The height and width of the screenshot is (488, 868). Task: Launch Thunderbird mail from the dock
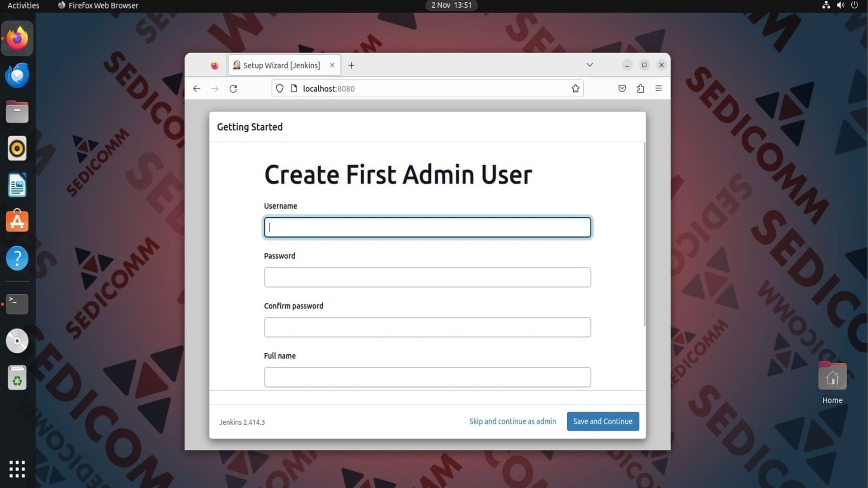click(17, 75)
